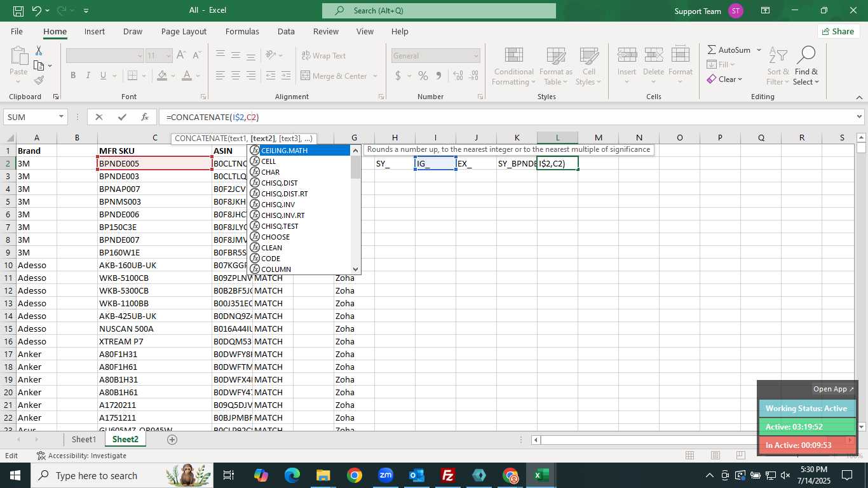The width and height of the screenshot is (868, 488).
Task: Click the Search box in title bar
Action: 439,11
